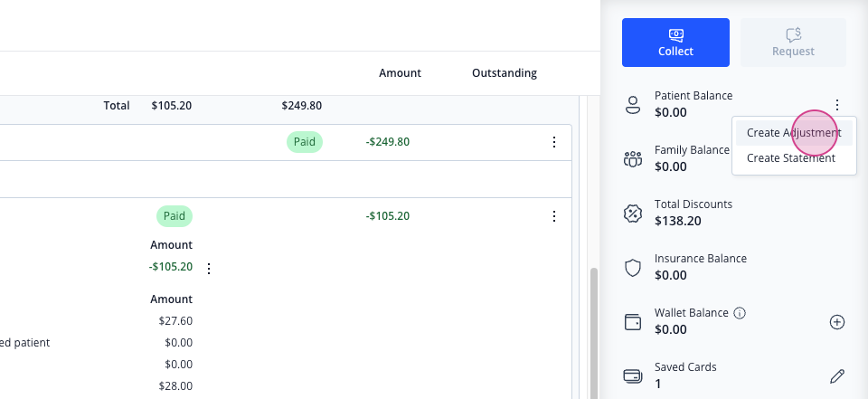868x399 pixels.
Task: Click the Collect payment button
Action: (675, 43)
